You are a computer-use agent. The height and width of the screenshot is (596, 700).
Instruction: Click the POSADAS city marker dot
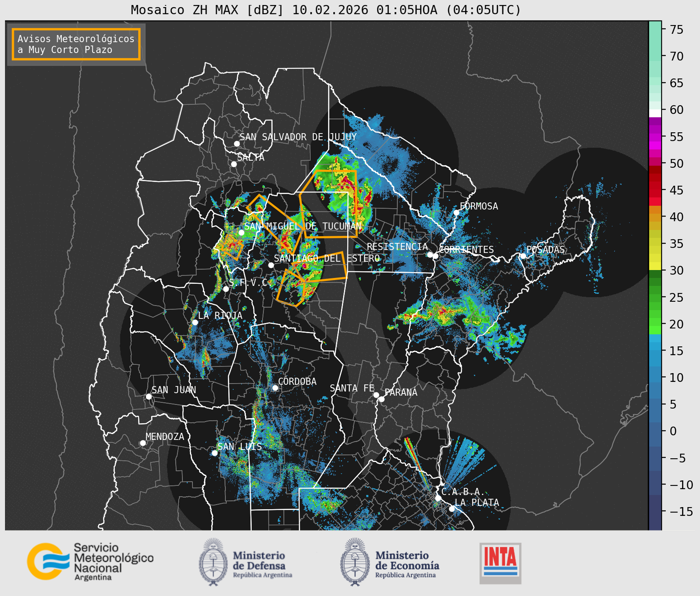(x=523, y=256)
